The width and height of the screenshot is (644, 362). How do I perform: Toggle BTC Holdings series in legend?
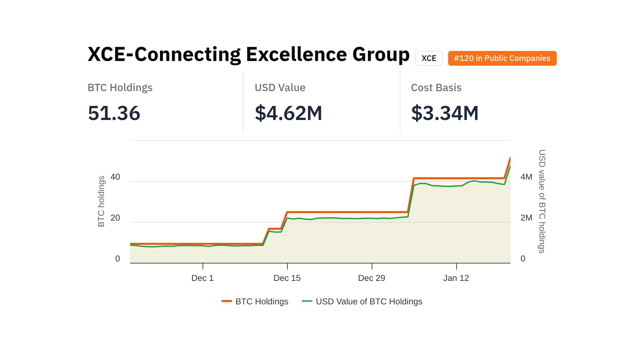click(262, 301)
